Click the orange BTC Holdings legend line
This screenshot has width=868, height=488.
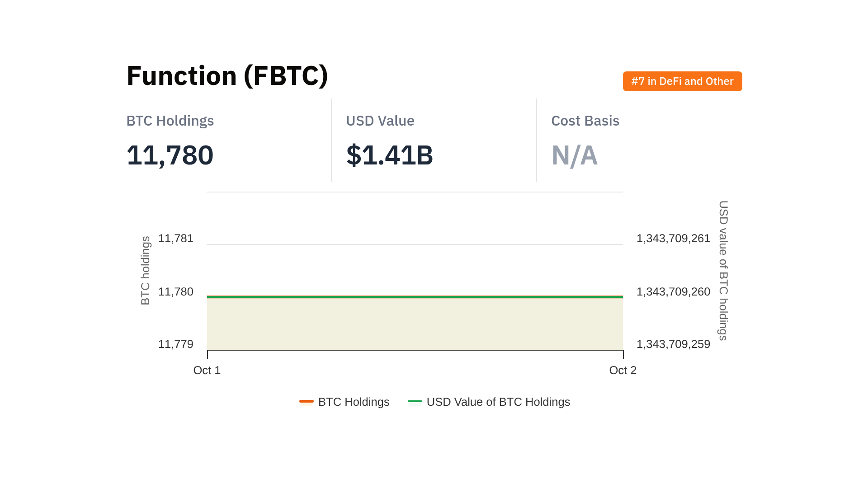(x=307, y=401)
